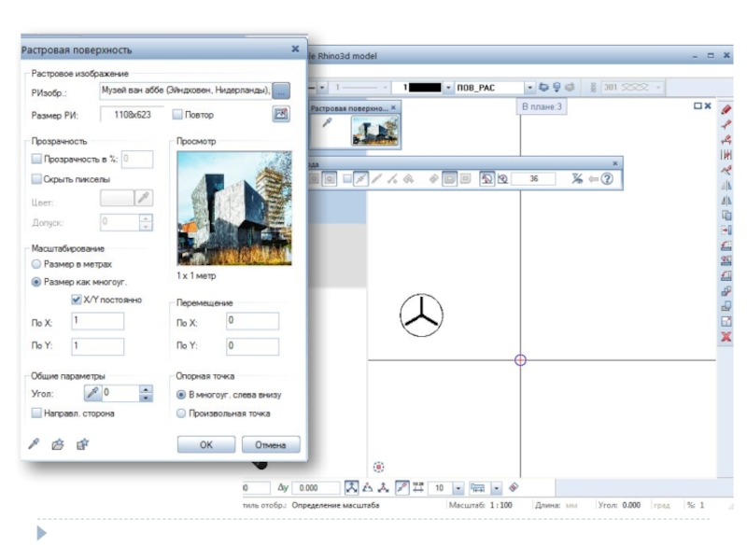Click the image icon next to the Повтор checkbox
The image size is (747, 560).
click(x=280, y=115)
